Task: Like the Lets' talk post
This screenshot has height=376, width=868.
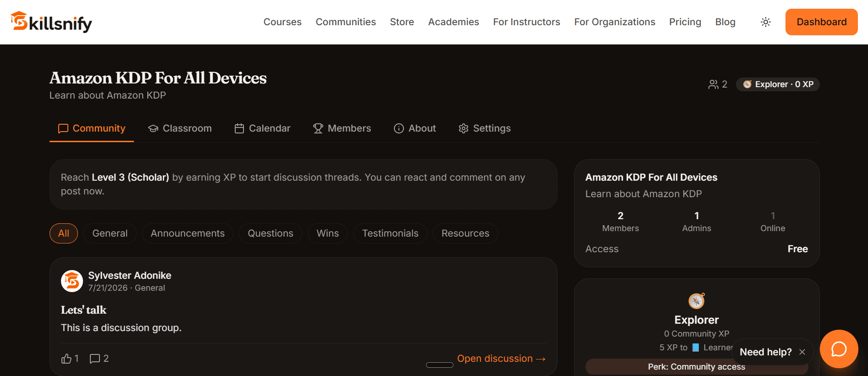Action: pos(70,359)
